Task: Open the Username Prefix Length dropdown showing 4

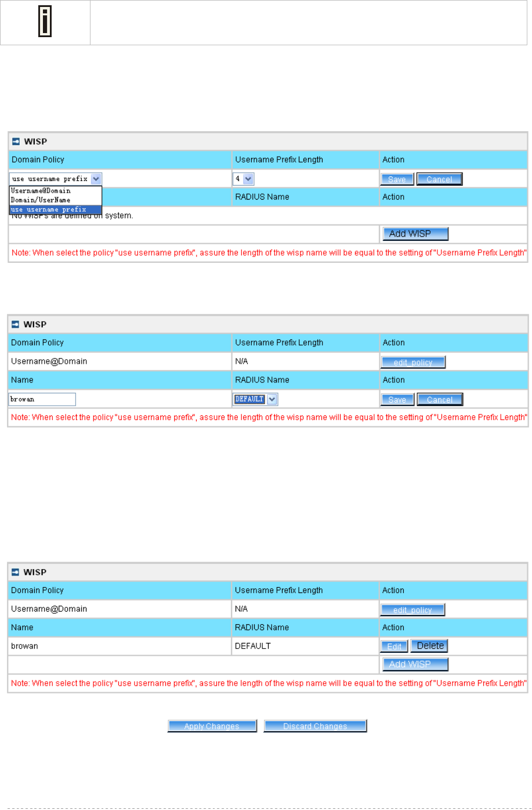Action: pyautogui.click(x=244, y=179)
